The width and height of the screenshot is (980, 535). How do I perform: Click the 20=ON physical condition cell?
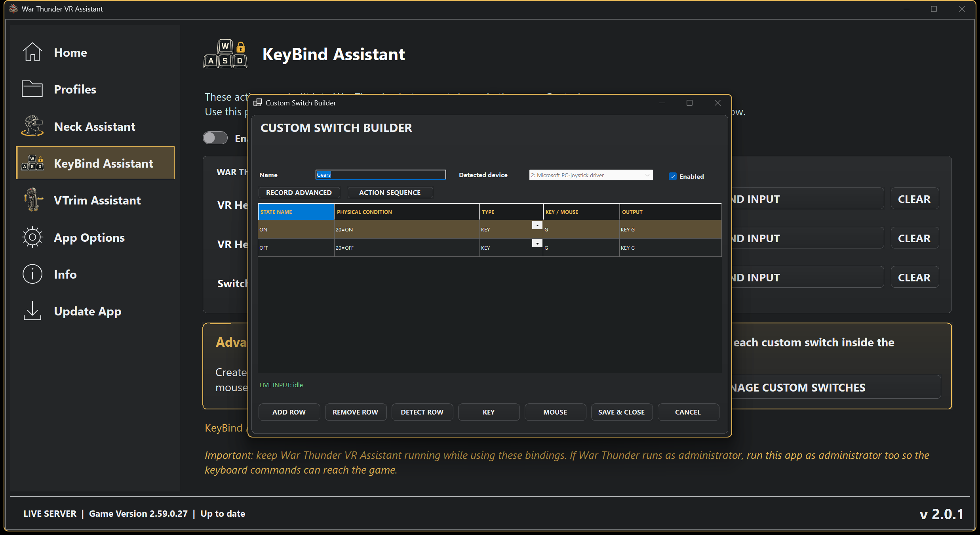coord(407,229)
